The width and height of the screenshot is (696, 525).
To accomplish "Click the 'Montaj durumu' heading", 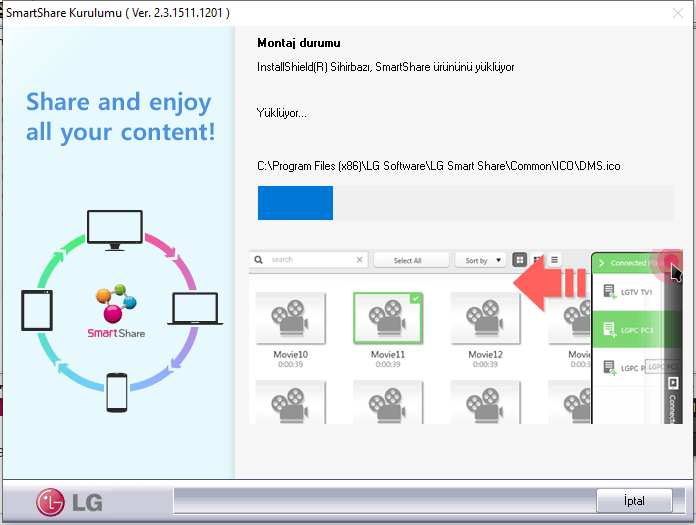I will click(x=299, y=43).
